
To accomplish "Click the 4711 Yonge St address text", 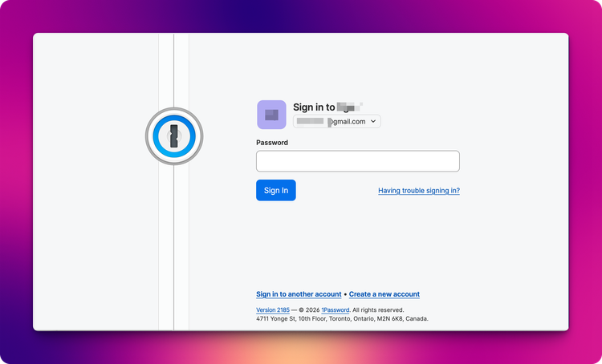I will click(x=342, y=319).
